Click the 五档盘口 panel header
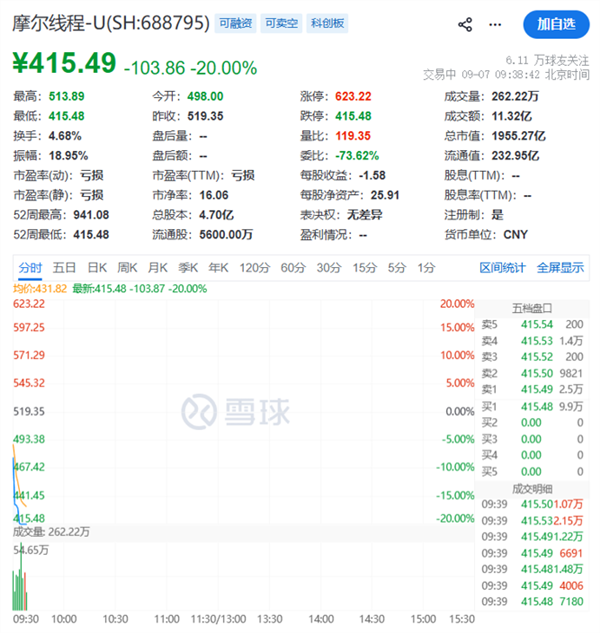 (x=532, y=309)
